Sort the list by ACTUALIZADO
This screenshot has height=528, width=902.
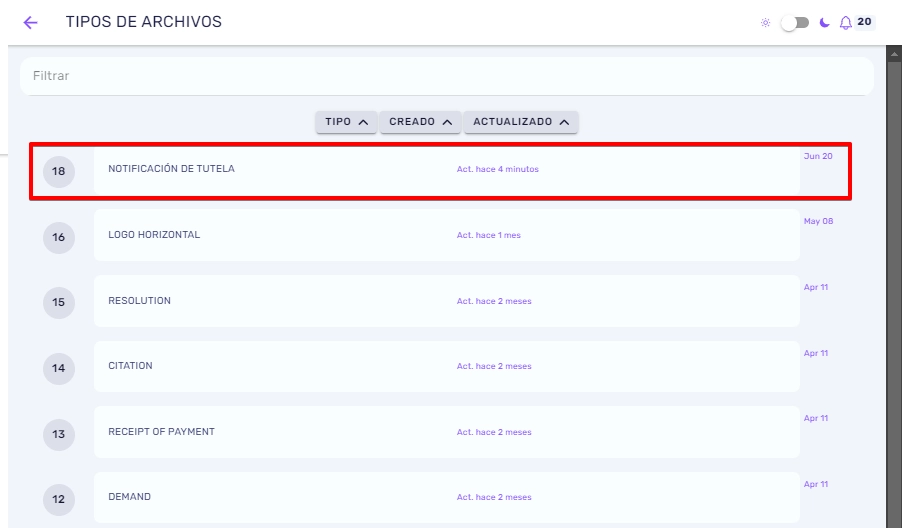(x=521, y=122)
